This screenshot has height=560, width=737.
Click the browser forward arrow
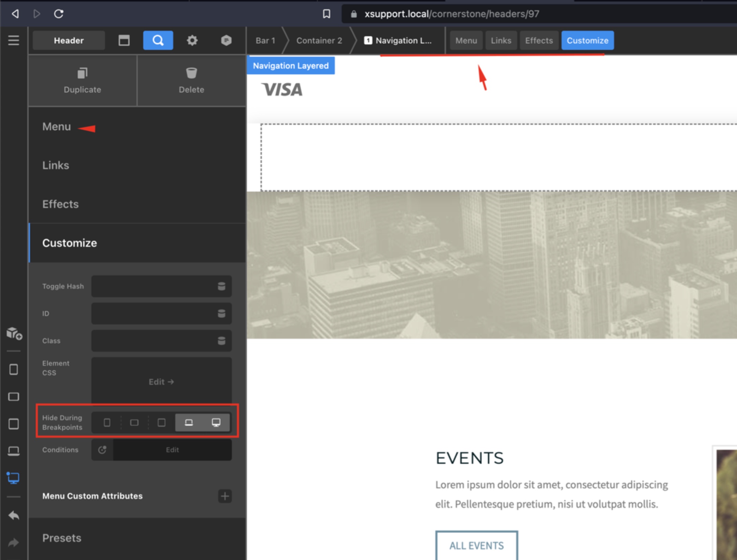[x=37, y=14]
